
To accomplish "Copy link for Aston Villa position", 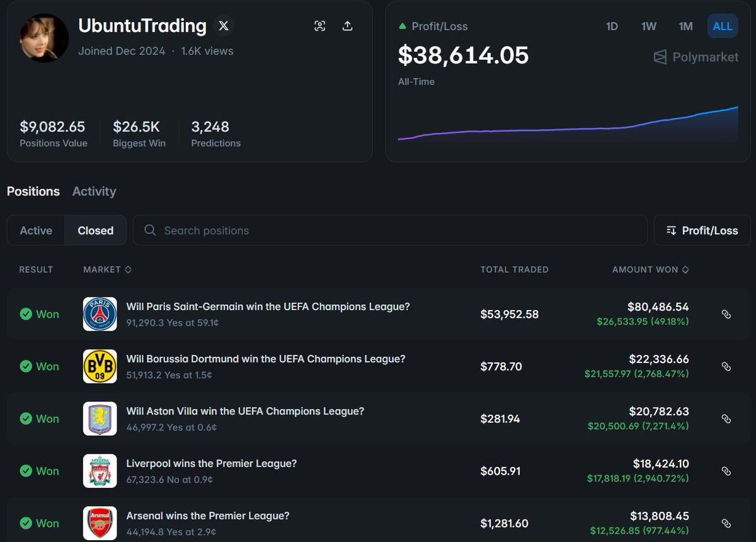I will [x=726, y=419].
